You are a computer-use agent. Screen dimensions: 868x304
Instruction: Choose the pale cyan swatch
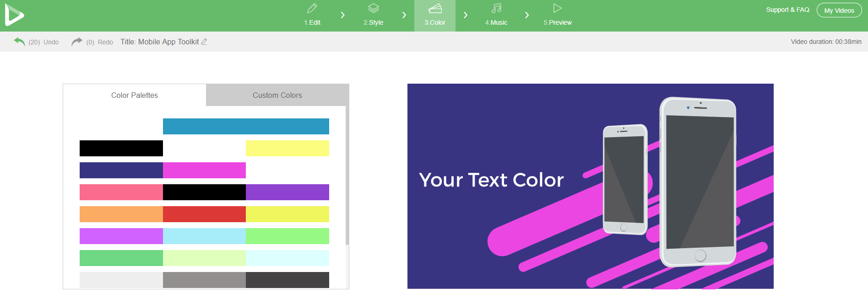pyautogui.click(x=288, y=258)
